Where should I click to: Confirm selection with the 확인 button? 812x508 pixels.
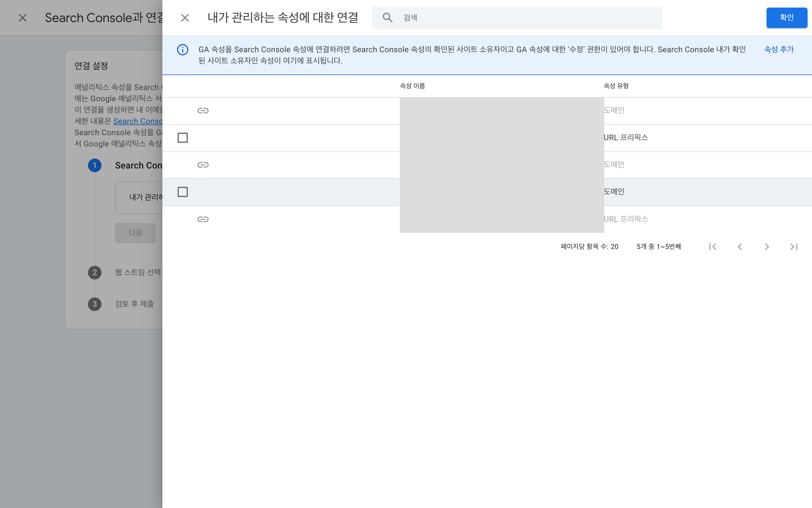(787, 17)
